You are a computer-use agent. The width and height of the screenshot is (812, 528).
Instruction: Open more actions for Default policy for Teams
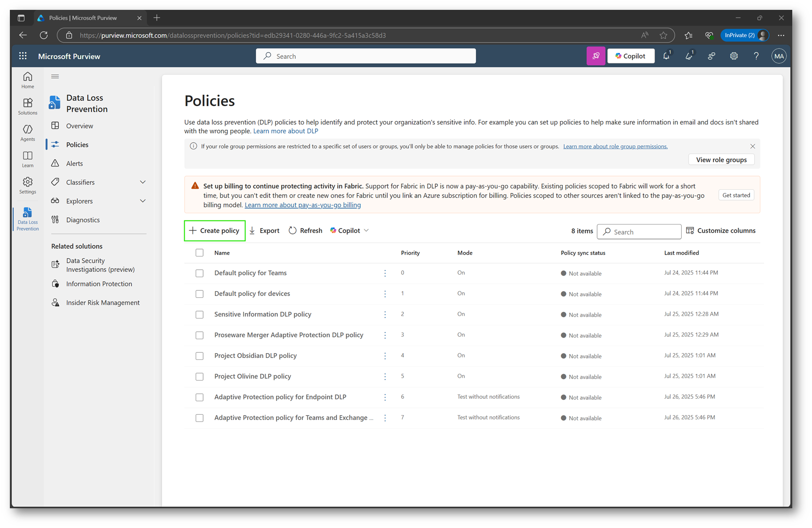385,273
